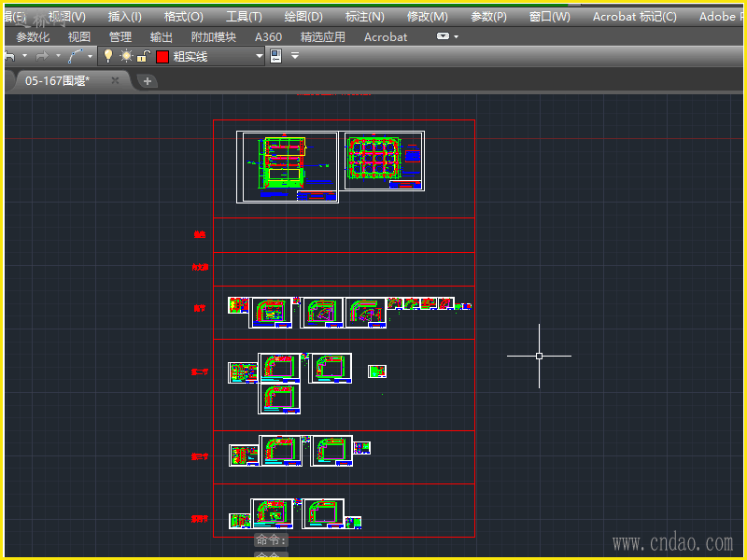Click the arc/spline drawing tool icon
The width and height of the screenshot is (747, 560).
(x=76, y=56)
